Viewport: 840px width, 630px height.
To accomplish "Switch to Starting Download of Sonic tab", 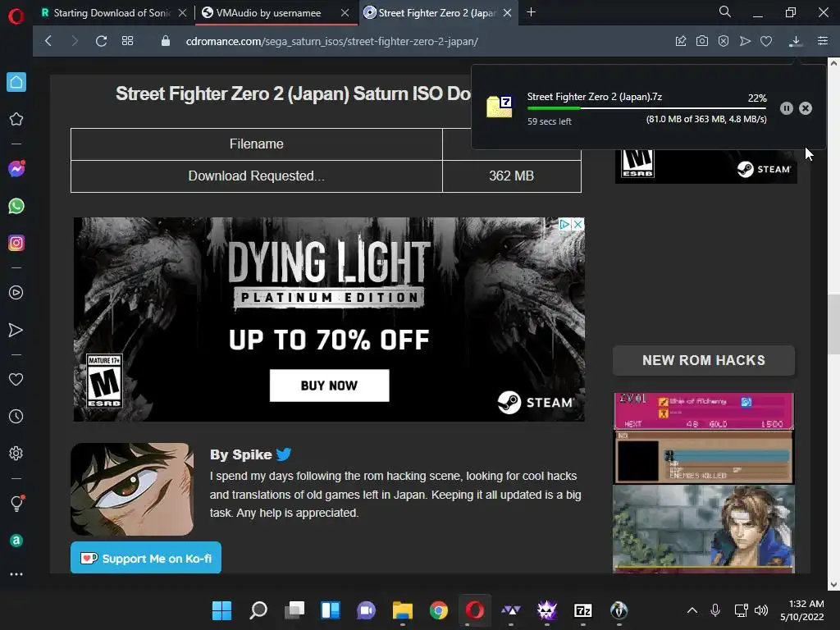I will tap(112, 13).
